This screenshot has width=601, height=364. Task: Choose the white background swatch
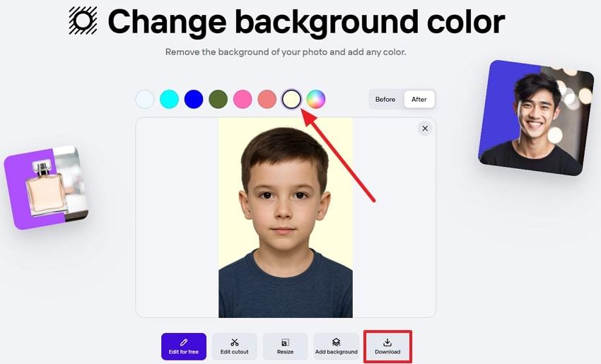tap(145, 99)
